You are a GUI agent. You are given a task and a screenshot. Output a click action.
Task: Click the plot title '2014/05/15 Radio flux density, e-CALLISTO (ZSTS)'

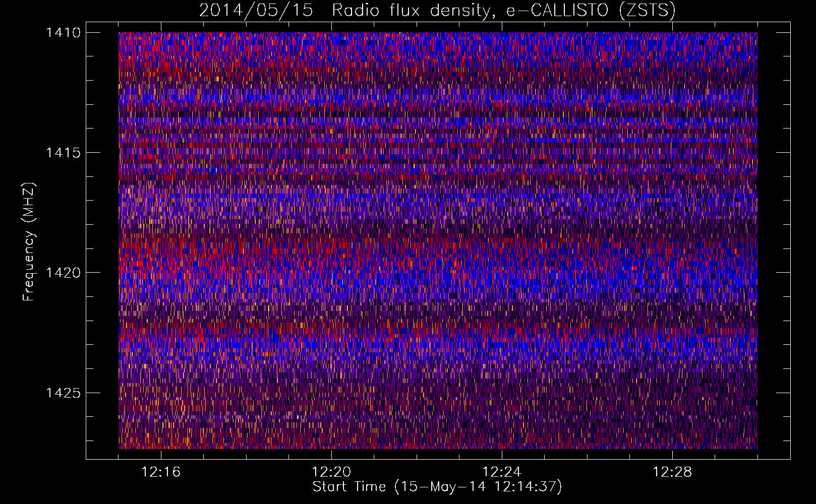pyautogui.click(x=437, y=11)
